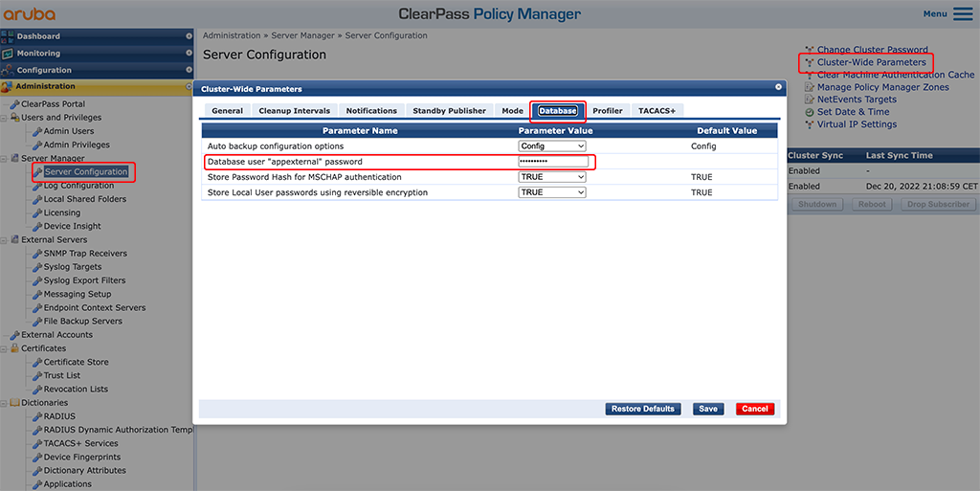Open reversible encryption TRUE dropdown
This screenshot has height=491, width=980.
click(x=552, y=193)
